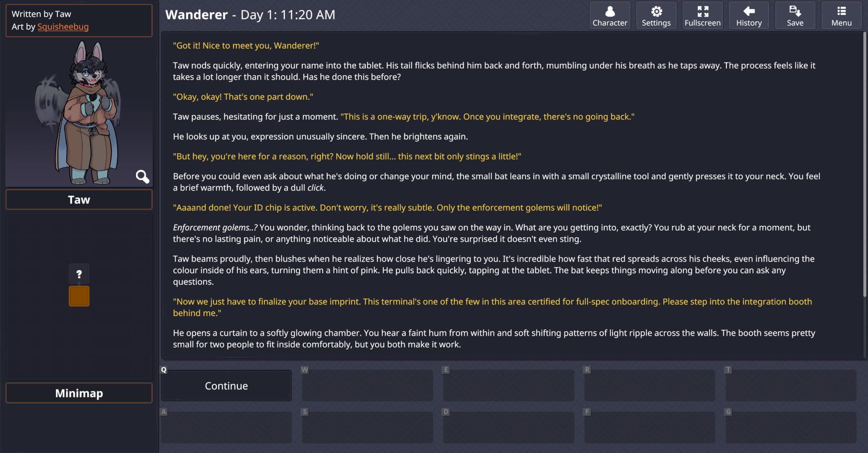Click the empty D action slot
868x453 pixels.
[509, 427]
